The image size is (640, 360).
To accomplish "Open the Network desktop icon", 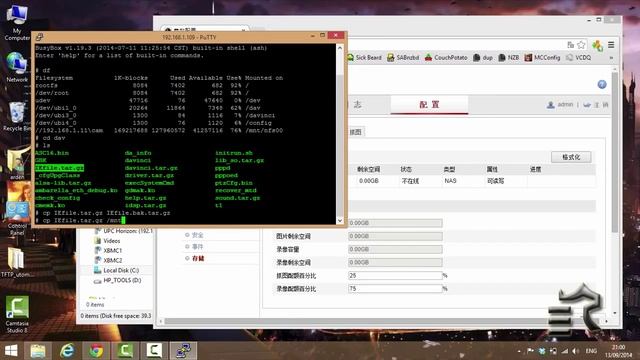I will point(16,67).
